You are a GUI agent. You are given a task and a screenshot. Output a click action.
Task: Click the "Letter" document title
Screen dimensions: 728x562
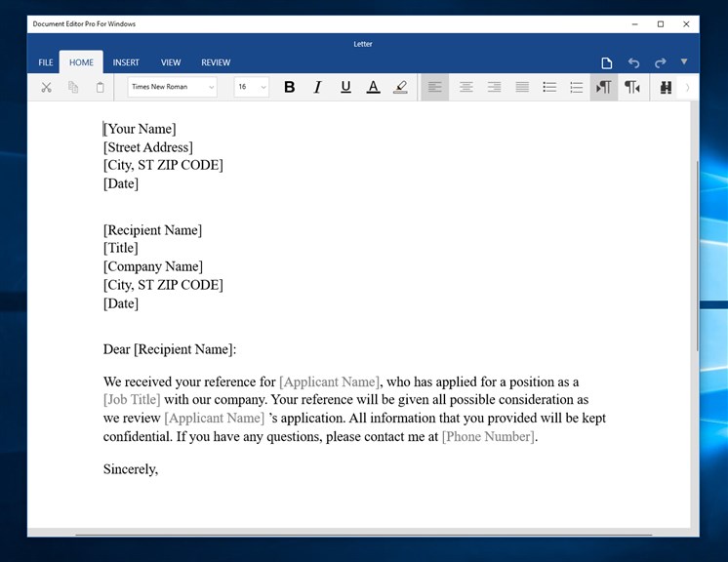[x=363, y=44]
